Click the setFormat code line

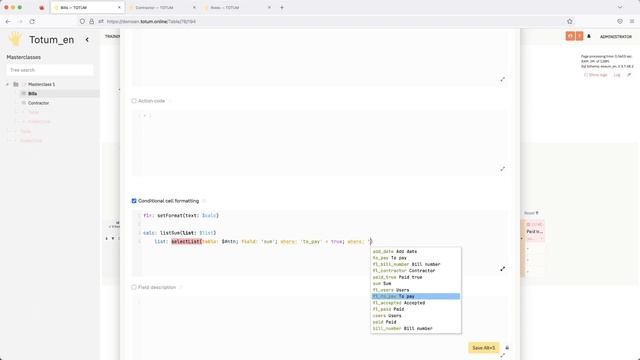coord(181,216)
